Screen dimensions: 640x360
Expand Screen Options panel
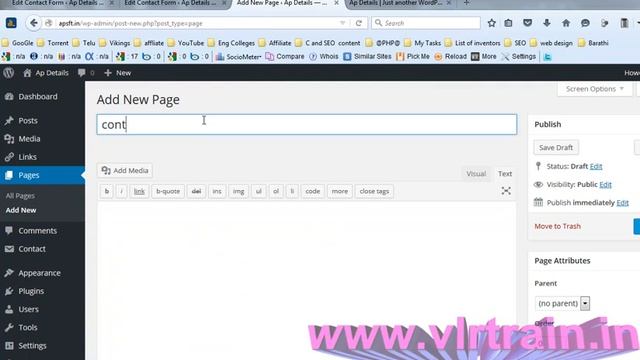(x=595, y=89)
